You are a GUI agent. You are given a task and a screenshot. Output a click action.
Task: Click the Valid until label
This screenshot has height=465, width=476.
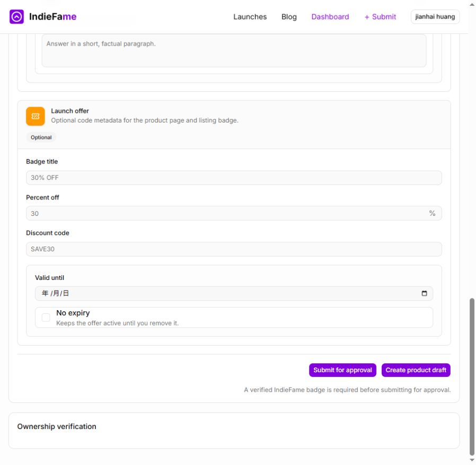tap(49, 278)
